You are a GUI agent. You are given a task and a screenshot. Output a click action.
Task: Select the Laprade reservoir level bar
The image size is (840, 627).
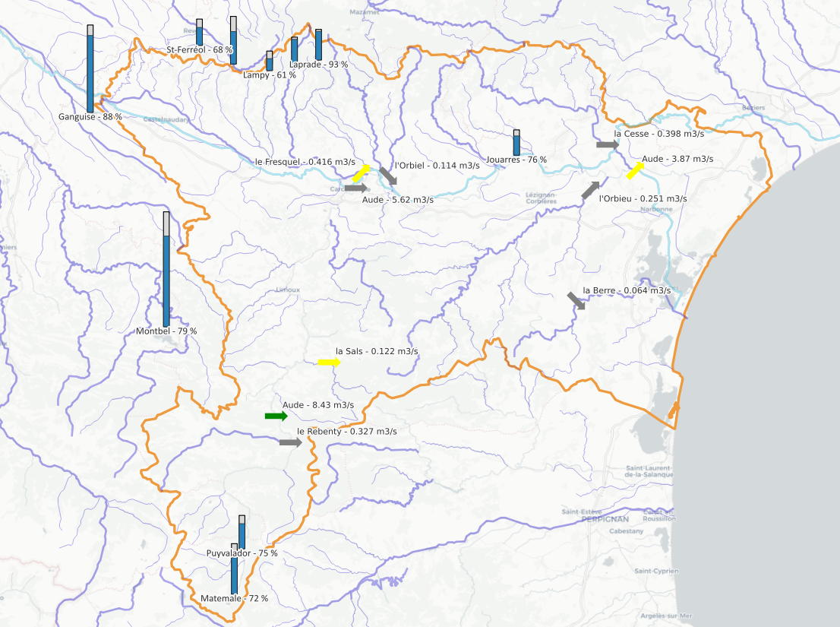pos(319,45)
